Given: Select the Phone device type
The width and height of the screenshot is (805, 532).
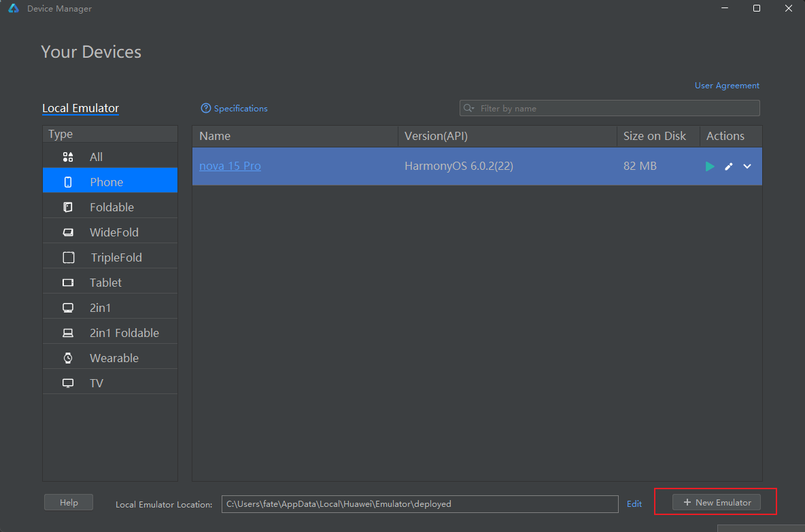Looking at the screenshot, I should point(110,182).
